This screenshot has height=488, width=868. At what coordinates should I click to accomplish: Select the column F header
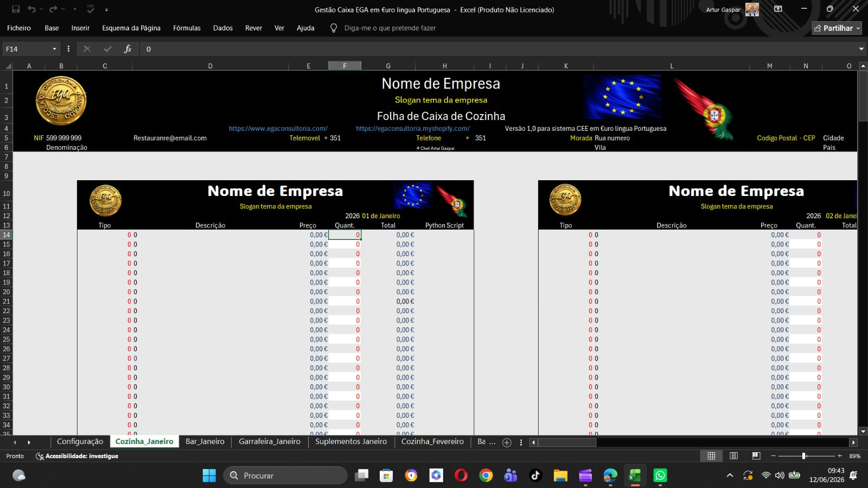tap(344, 66)
